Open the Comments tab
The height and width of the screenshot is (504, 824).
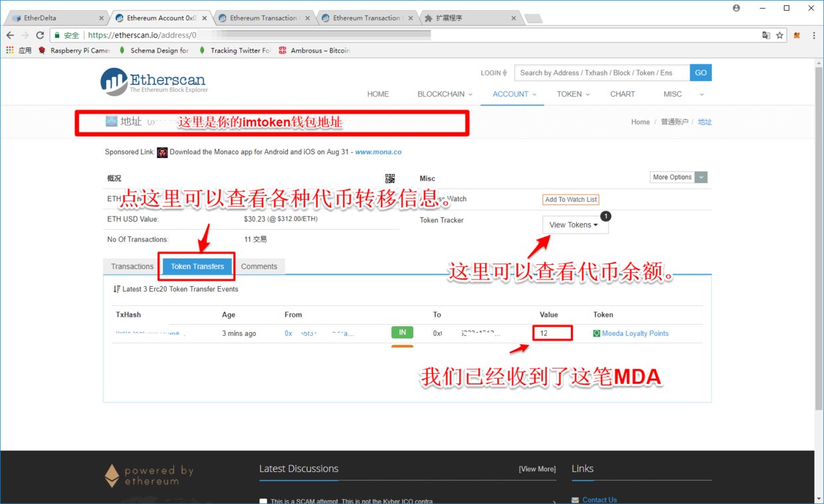coord(259,266)
